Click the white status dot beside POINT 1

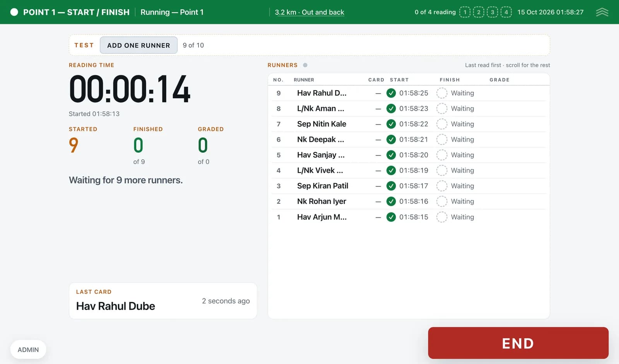14,12
